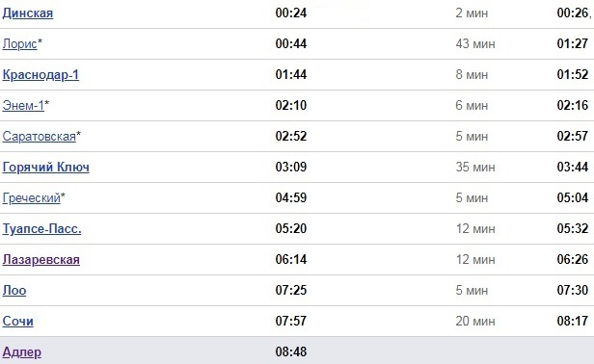Open the Адлер station link

(x=22, y=352)
